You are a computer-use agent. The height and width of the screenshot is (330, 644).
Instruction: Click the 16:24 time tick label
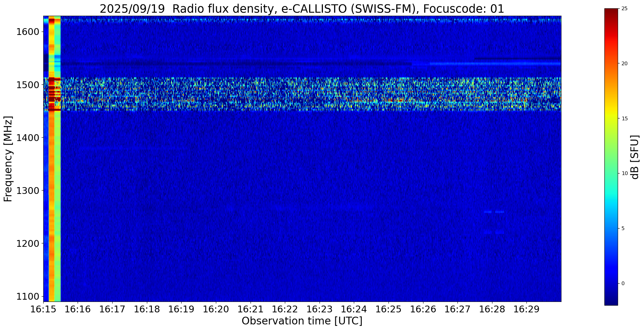(x=354, y=309)
